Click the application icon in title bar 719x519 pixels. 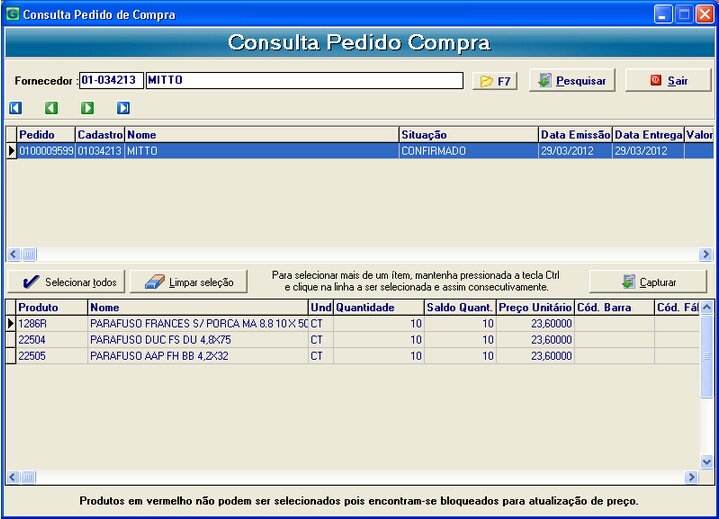12,14
